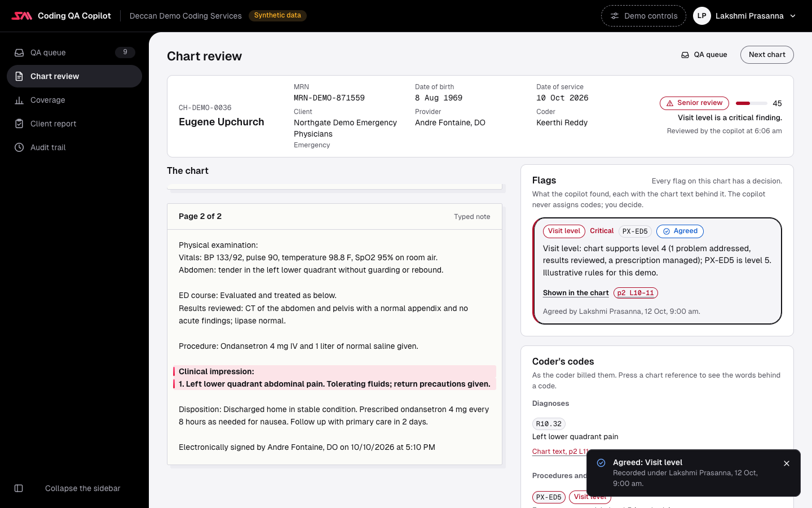Select Chart review in sidebar
This screenshot has height=508, width=812.
pyautogui.click(x=74, y=76)
